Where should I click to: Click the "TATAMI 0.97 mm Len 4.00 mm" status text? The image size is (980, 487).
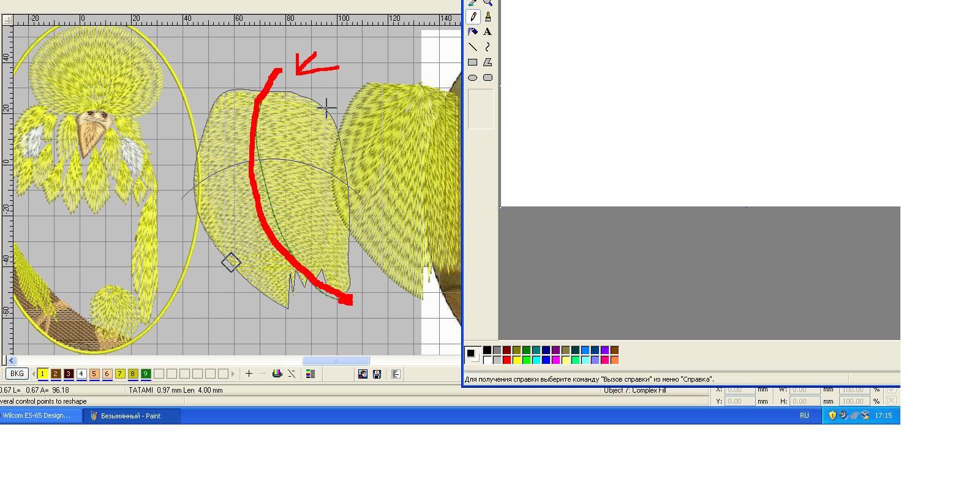point(176,390)
